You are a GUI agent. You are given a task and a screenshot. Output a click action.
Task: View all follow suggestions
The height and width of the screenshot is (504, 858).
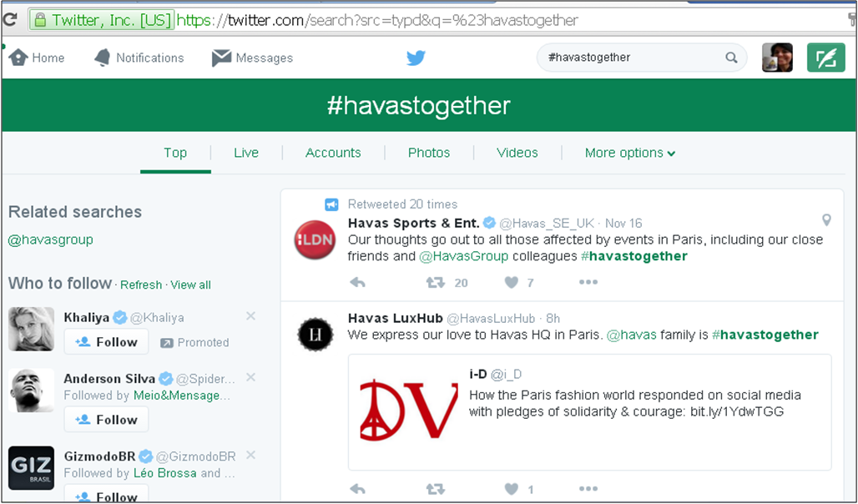190,285
